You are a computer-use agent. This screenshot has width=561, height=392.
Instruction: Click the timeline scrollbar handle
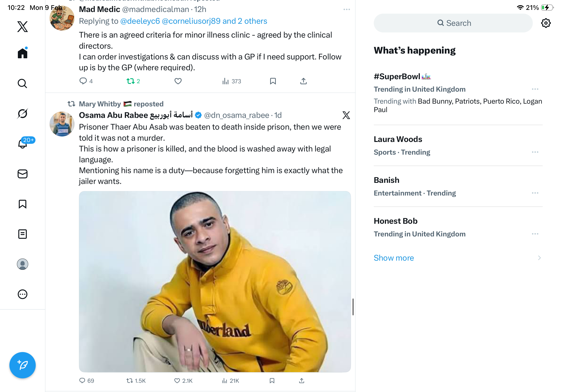[353, 307]
